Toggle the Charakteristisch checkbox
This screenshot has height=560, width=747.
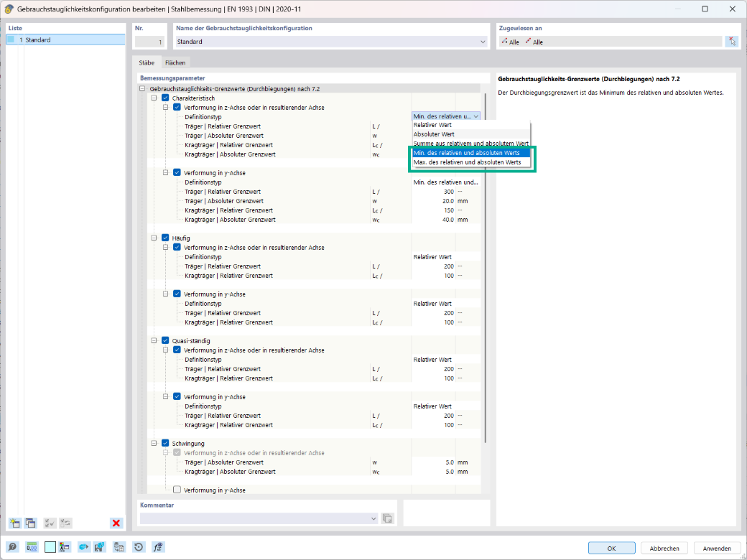pyautogui.click(x=165, y=98)
